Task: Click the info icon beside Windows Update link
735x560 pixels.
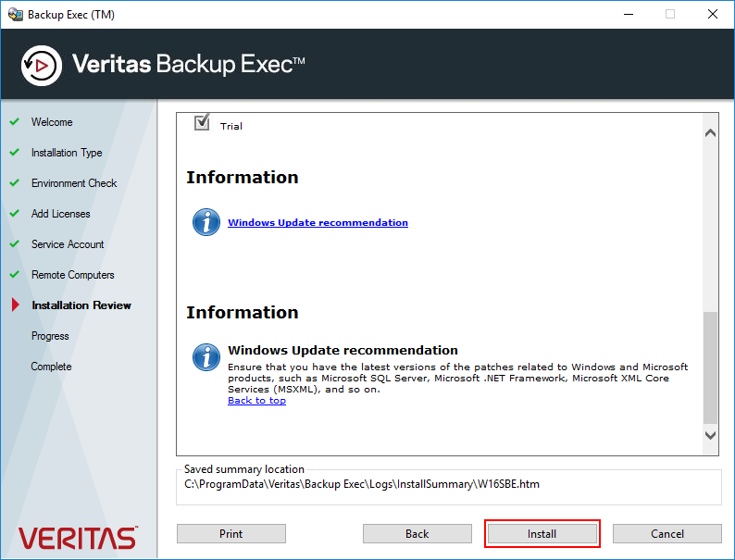Action: tap(206, 222)
